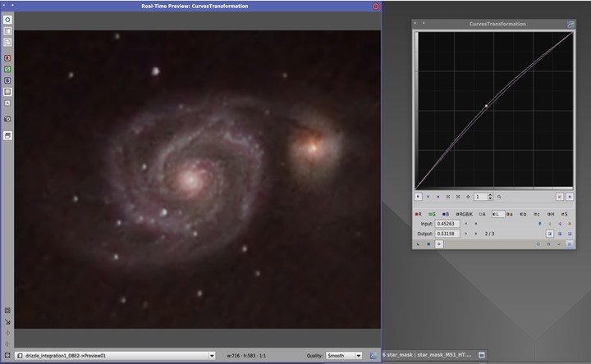Select the c chroma curve channel
This screenshot has height=364, width=591.
(x=537, y=214)
